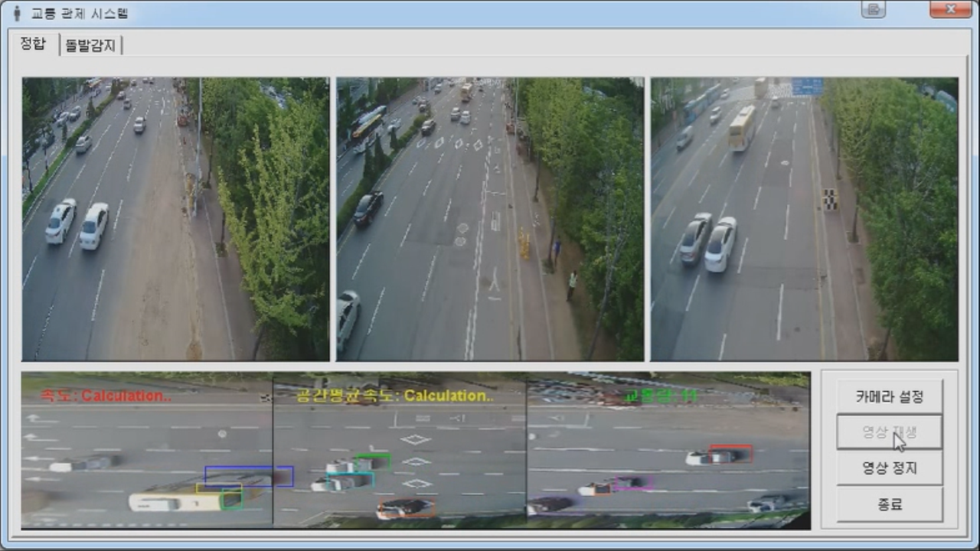Select the middle camera feed with diamond markings
980x551 pixels.
[490, 219]
